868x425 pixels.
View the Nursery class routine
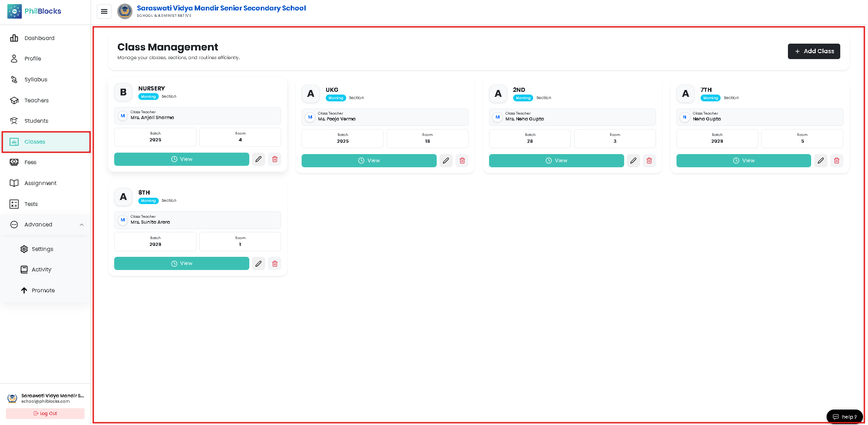click(182, 159)
